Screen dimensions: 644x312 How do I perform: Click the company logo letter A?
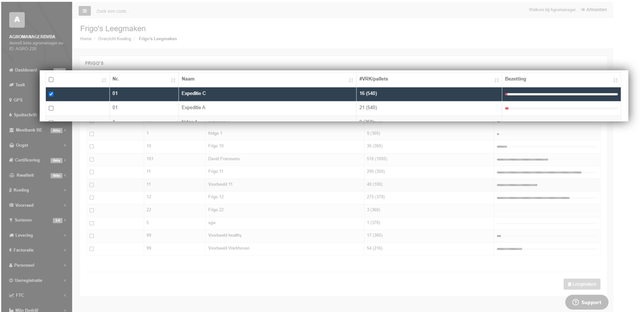[x=17, y=20]
